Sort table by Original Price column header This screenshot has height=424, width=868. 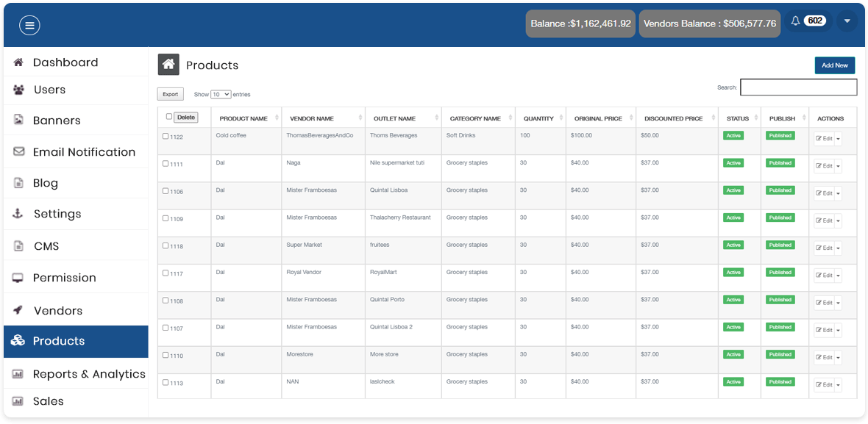598,118
